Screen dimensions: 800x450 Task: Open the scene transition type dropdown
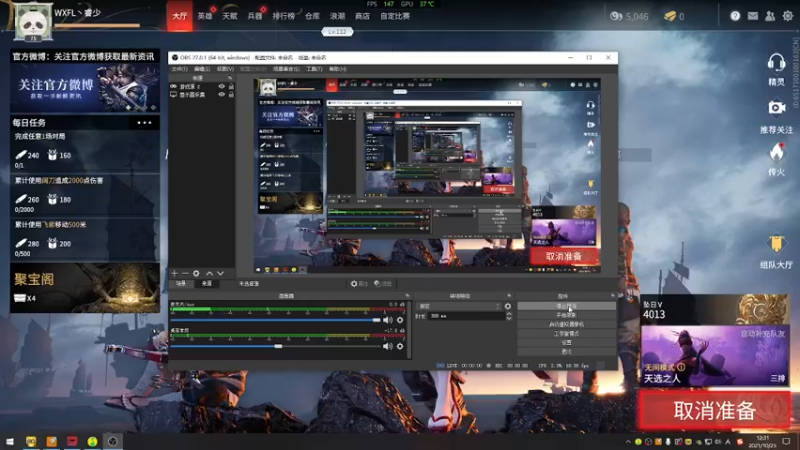(x=459, y=306)
